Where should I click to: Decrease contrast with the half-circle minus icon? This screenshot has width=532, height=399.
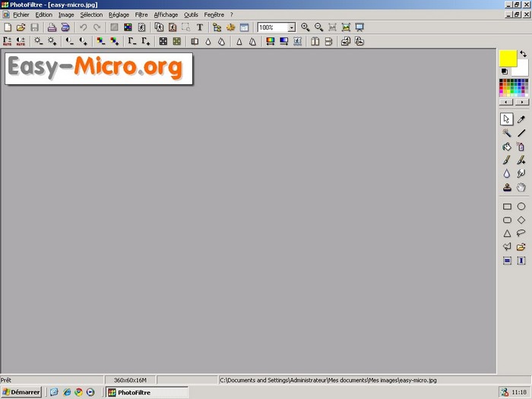pos(70,41)
